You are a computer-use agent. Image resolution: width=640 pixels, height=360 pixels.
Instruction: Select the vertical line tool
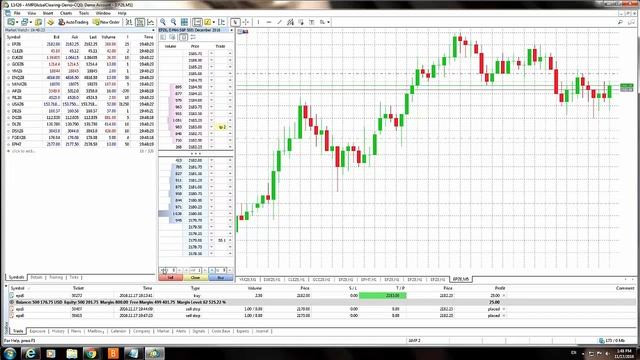258,22
